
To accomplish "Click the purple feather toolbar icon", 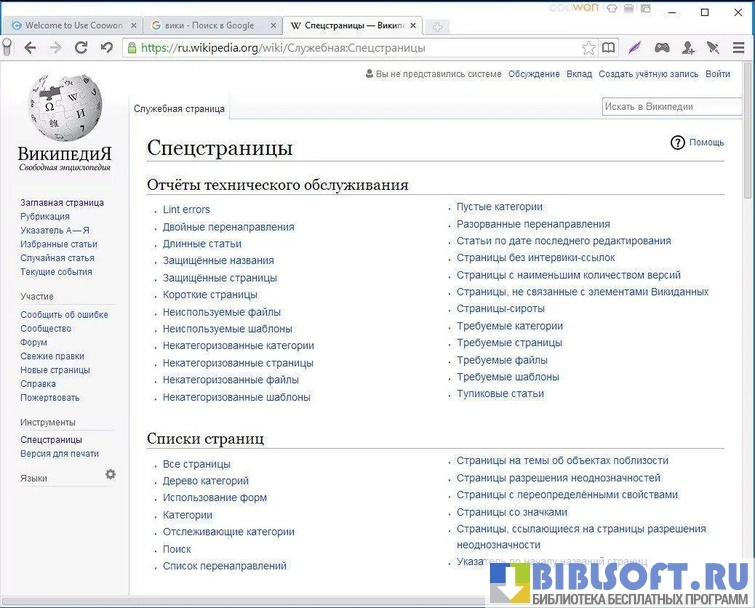I will coord(635,47).
